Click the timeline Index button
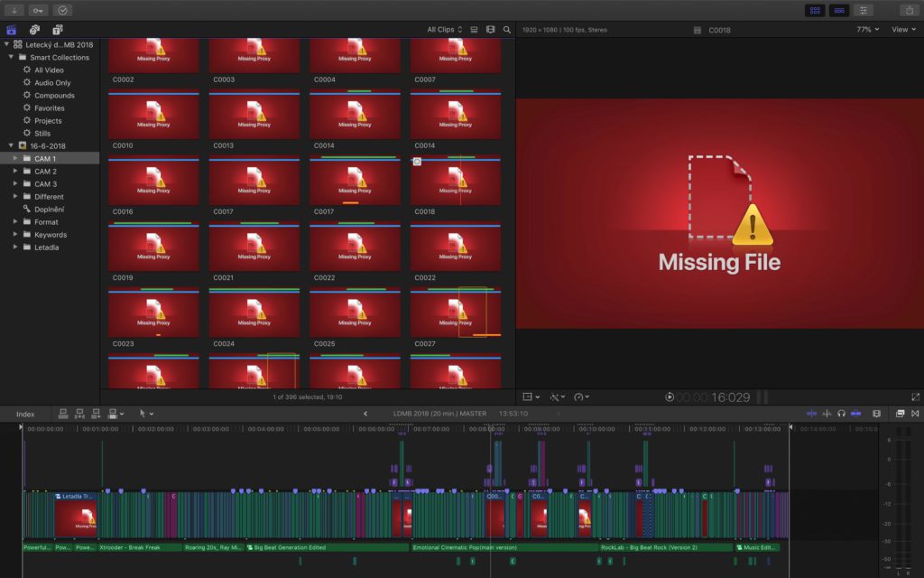Screen dimensions: 924x578 click(25, 414)
